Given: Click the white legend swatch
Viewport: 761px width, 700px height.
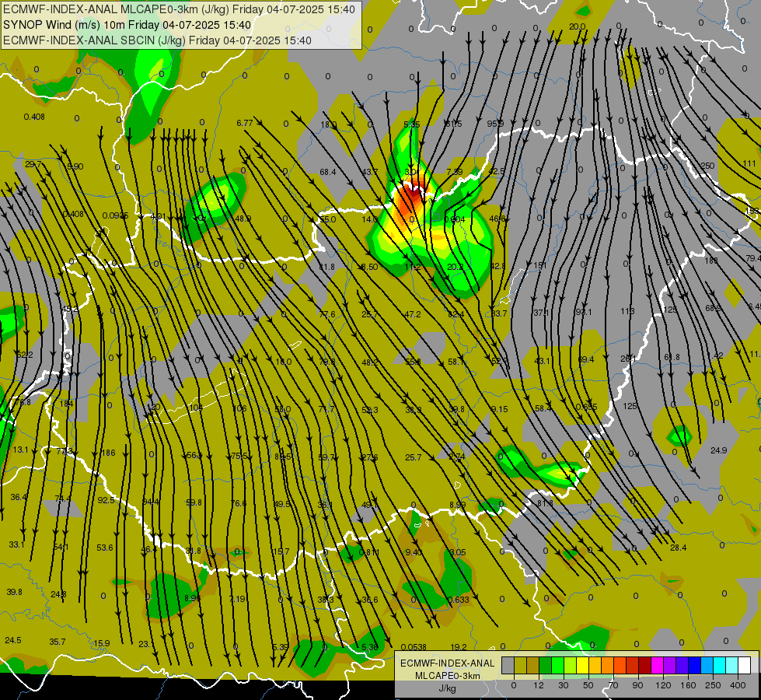Looking at the screenshot, I should [744, 666].
